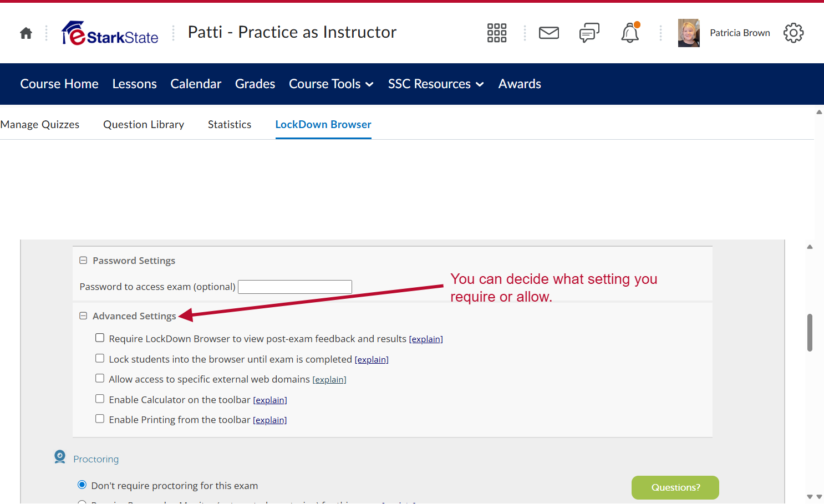Enable Calculator on the toolbar checkbox
Viewport: 824px width, 504px height.
[x=100, y=399]
